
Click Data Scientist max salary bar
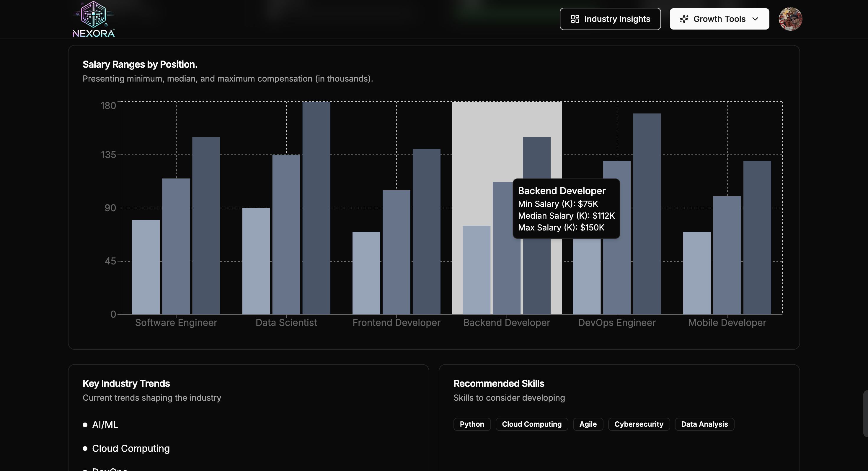pos(316,208)
